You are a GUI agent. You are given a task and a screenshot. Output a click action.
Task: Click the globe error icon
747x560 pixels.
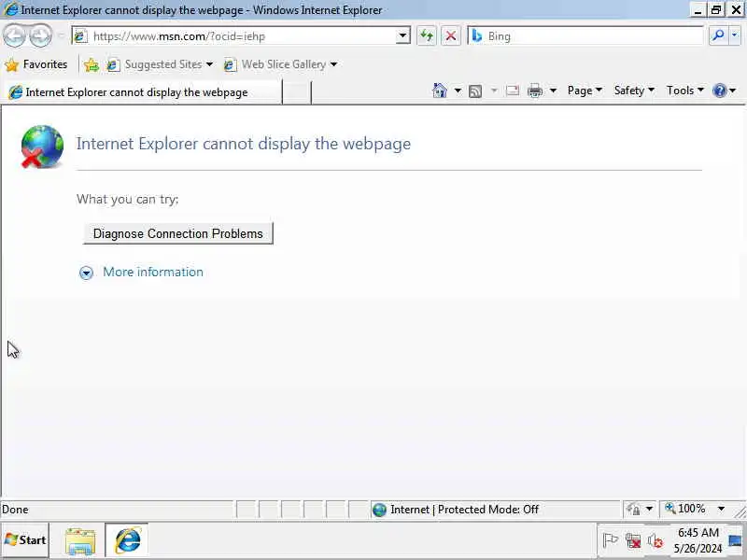(x=42, y=147)
